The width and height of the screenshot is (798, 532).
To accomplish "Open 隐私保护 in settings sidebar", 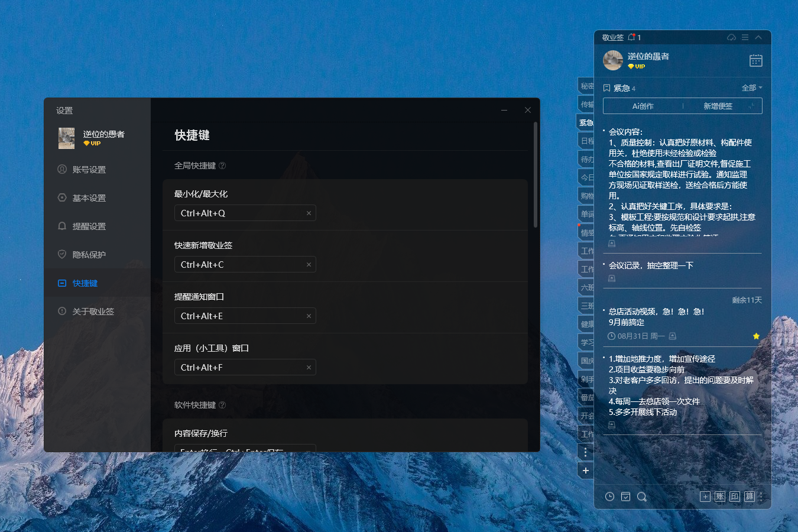I will [x=98, y=255].
